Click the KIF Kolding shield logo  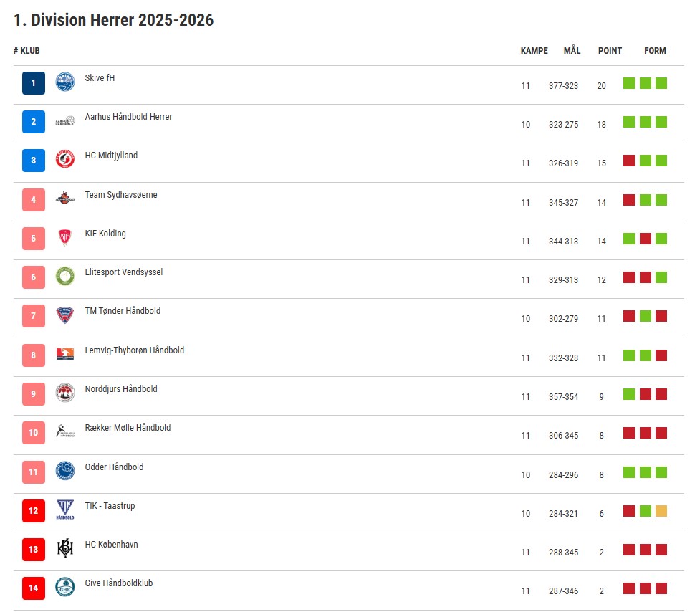point(65,237)
